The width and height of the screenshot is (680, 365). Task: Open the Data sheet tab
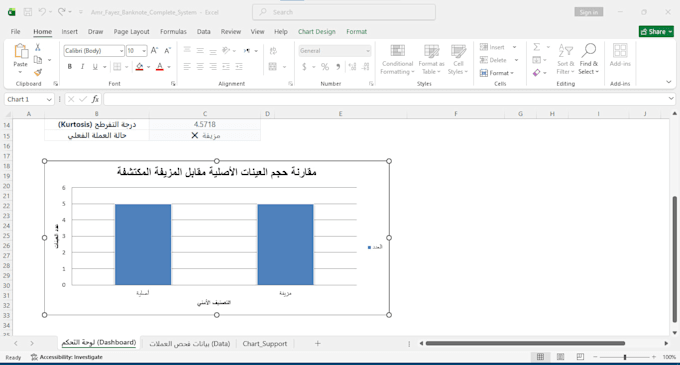pos(190,344)
